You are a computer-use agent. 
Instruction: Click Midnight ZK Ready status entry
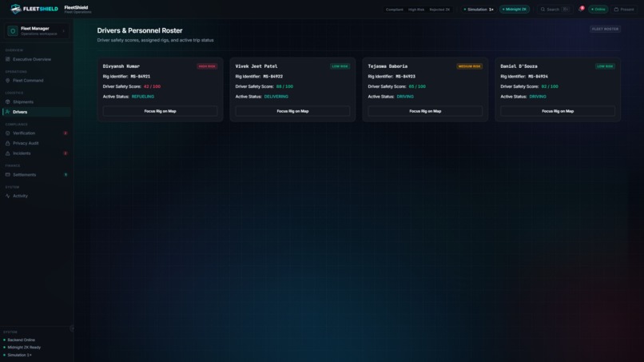(x=22, y=347)
